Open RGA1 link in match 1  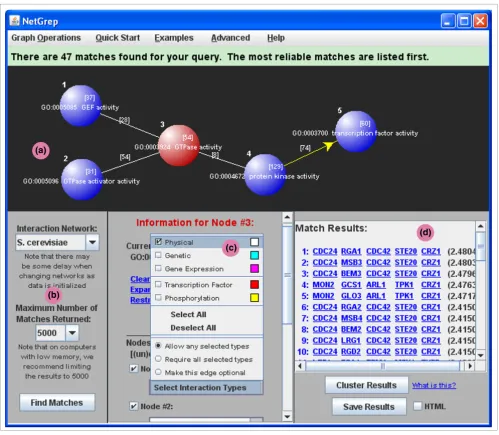351,251
